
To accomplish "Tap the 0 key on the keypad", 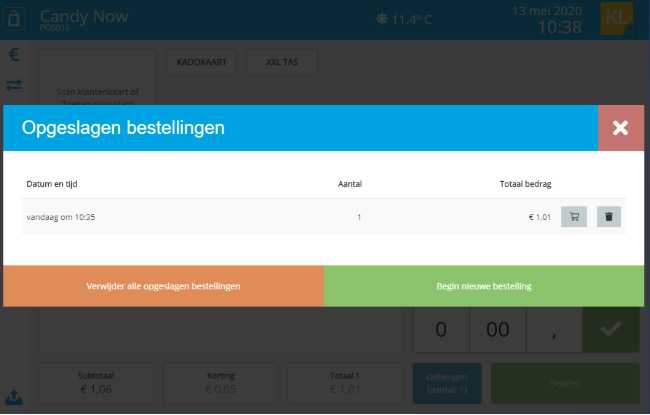I will click(x=441, y=330).
